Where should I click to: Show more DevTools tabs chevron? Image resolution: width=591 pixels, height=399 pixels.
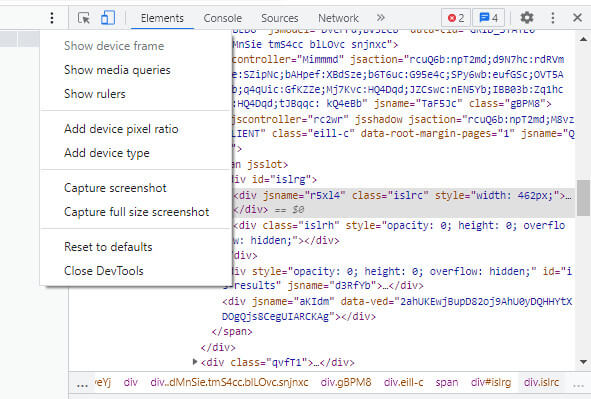[381, 18]
